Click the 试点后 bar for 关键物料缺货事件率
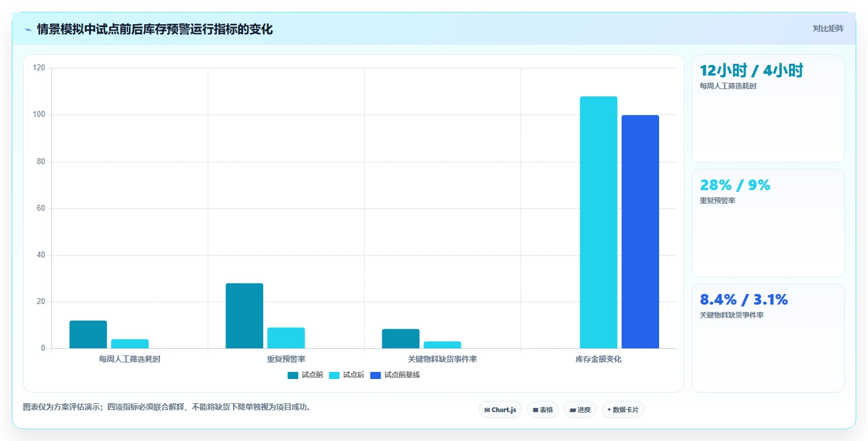Image resolution: width=868 pixels, height=441 pixels. point(443,345)
